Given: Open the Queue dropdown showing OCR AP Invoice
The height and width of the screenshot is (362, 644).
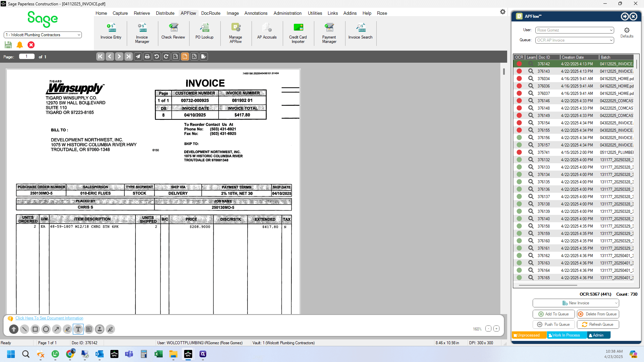Looking at the screenshot, I should 575,40.
